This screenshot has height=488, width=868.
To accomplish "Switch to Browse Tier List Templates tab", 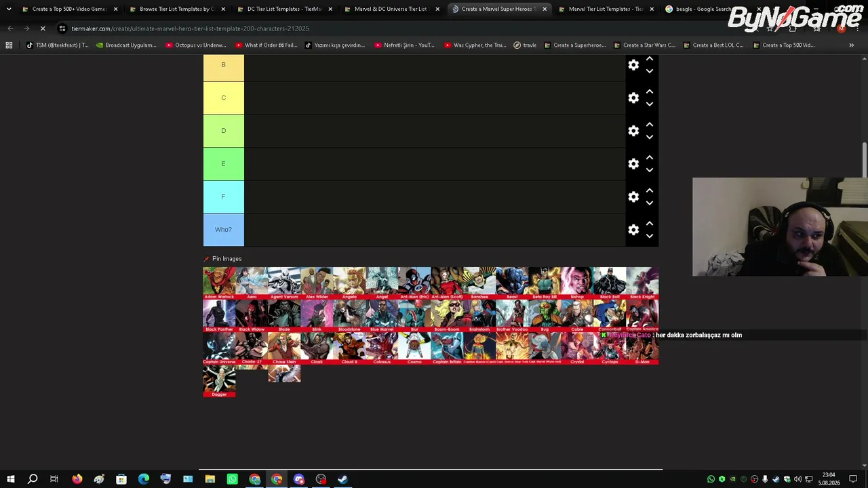I will 177,9.
